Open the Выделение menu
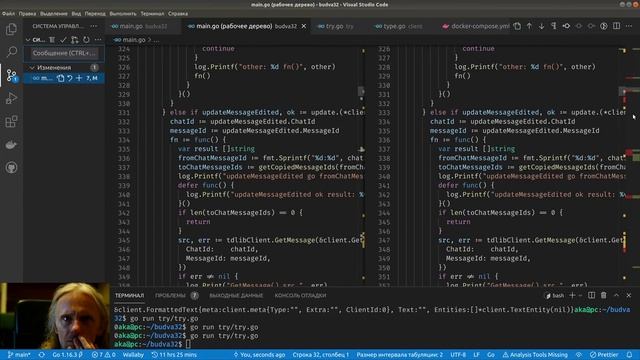Image resolution: width=640 pixels, height=360 pixels. click(54, 13)
